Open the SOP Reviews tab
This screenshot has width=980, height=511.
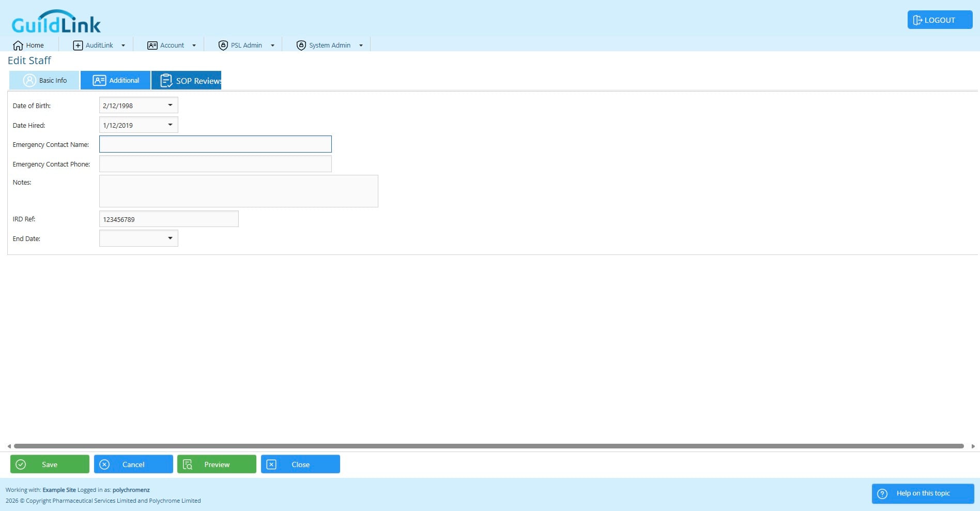tap(187, 80)
